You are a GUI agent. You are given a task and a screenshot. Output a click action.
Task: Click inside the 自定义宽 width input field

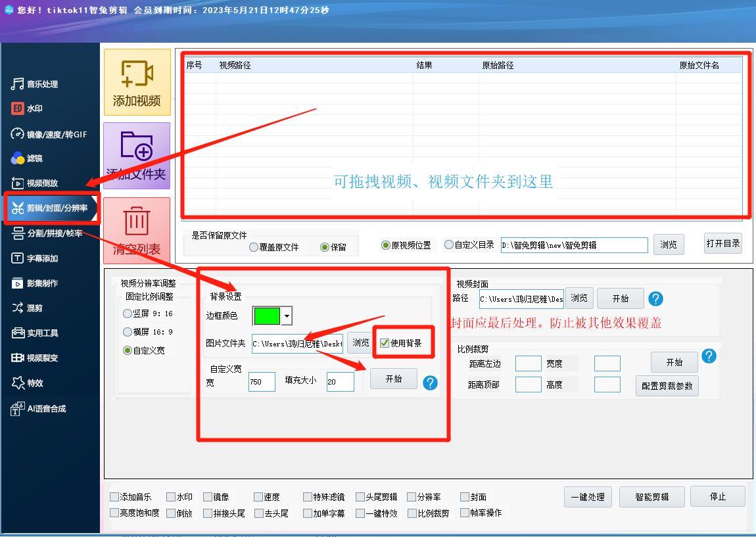(x=261, y=382)
